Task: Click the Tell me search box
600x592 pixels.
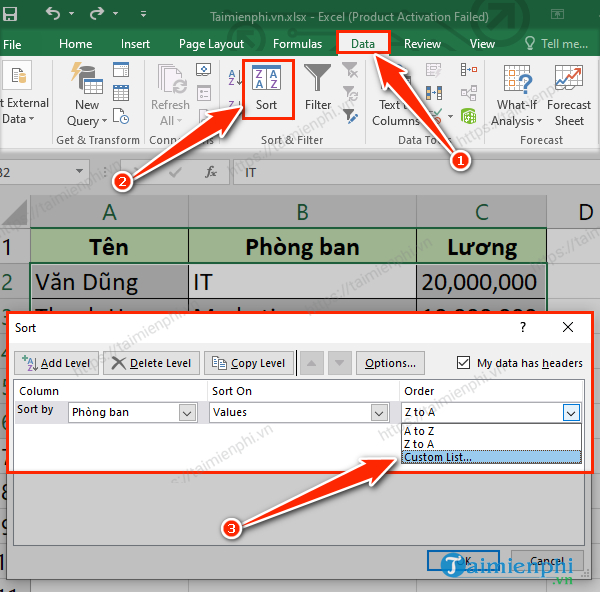Action: (x=556, y=44)
